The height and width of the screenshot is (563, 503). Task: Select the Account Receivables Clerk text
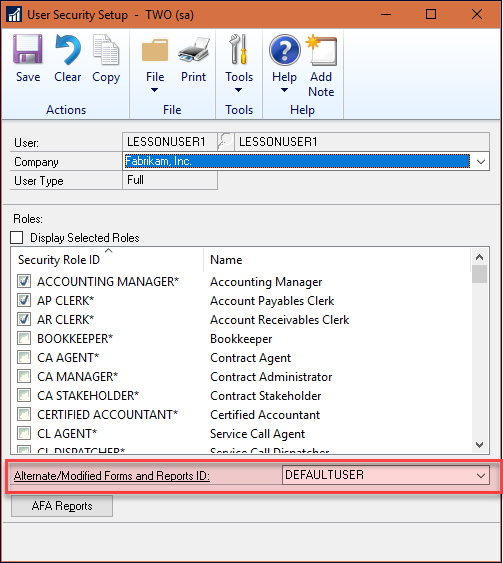(280, 320)
